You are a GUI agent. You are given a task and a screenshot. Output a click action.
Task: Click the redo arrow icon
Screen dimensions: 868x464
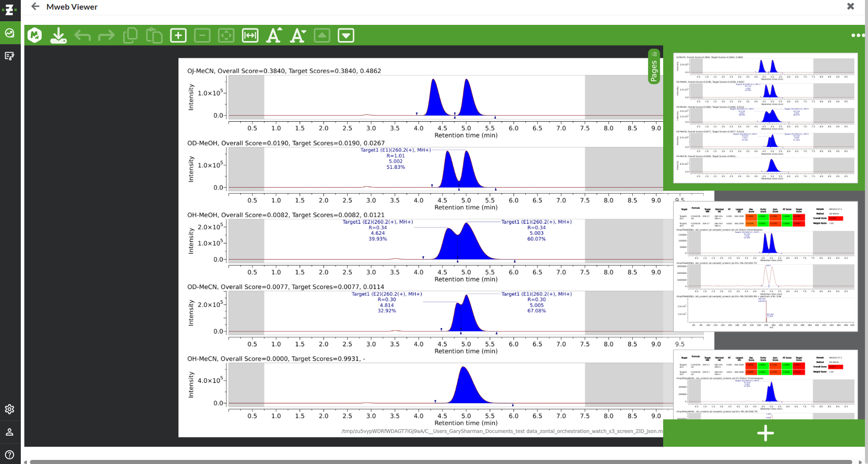point(106,35)
